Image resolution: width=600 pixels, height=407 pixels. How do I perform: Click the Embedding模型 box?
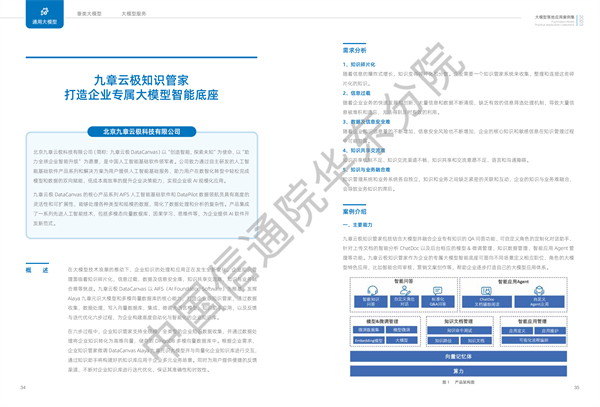point(368,340)
